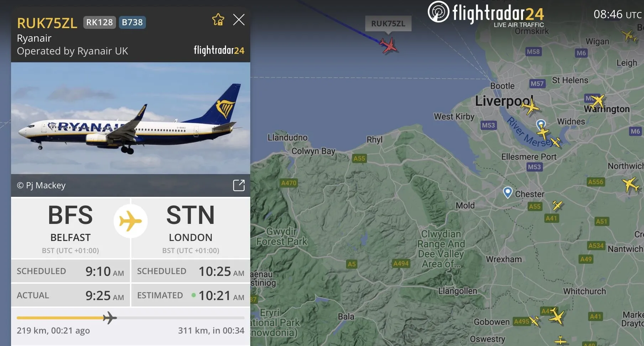Select the red RUK75ZL aircraft on map
The width and height of the screenshot is (644, 346).
pyautogui.click(x=389, y=46)
